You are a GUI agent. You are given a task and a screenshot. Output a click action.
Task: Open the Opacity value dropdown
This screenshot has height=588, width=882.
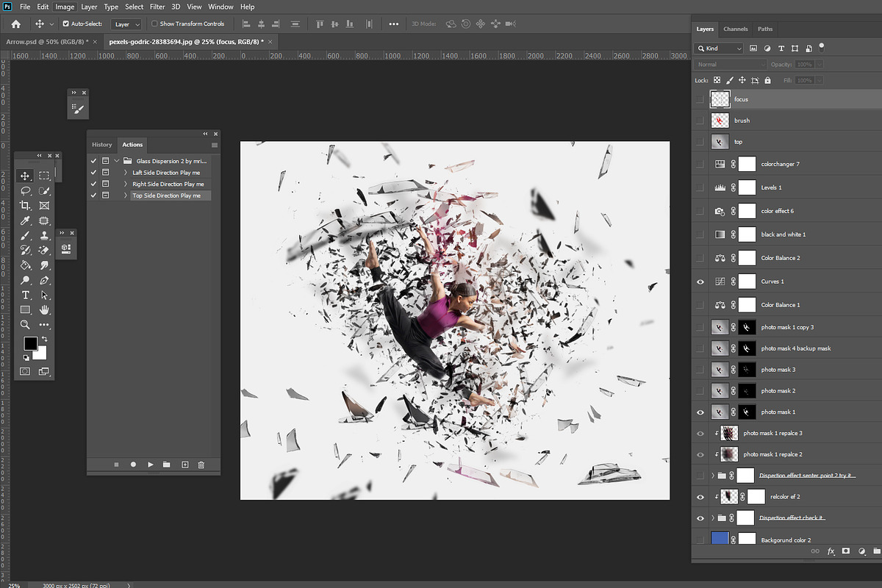pos(820,65)
